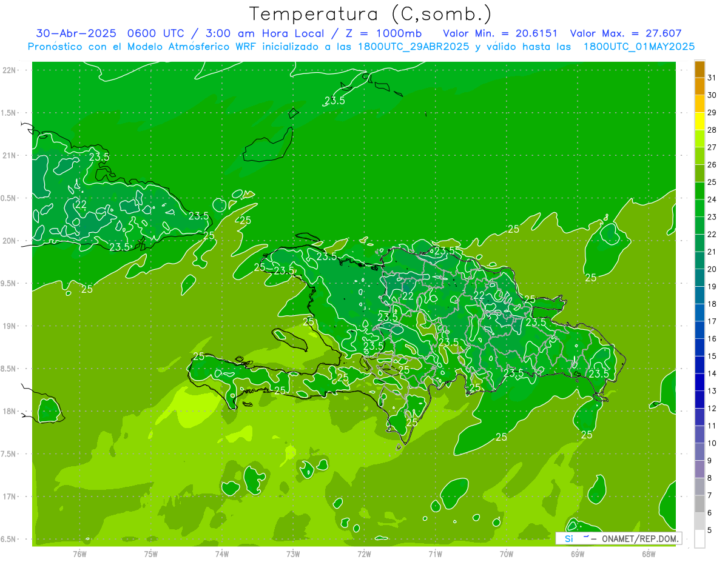728x562 pixels.
Task: Click the colorbar label '12'
Action: click(x=712, y=408)
